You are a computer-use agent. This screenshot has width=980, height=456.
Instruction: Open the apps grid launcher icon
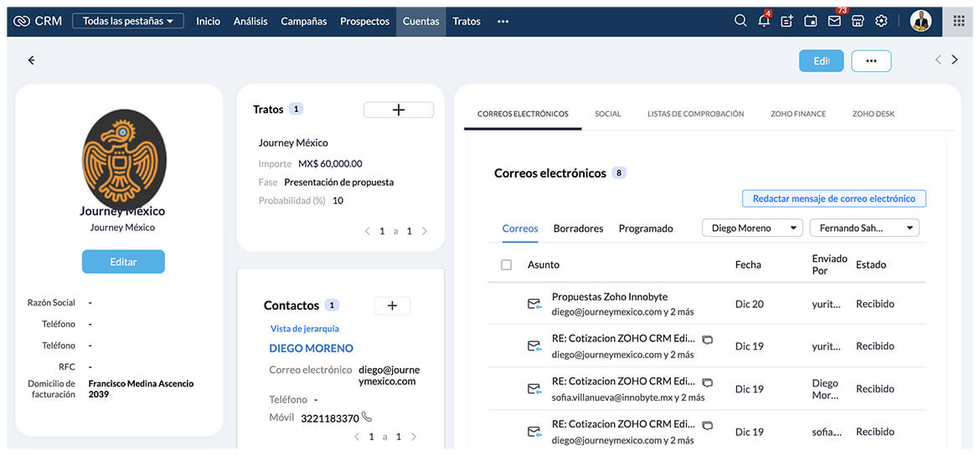pyautogui.click(x=959, y=21)
